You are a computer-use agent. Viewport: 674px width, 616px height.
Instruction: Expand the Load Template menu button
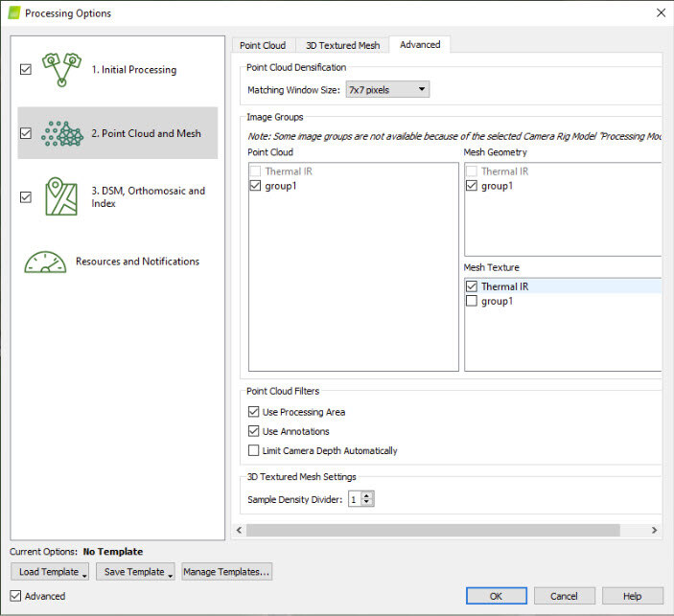(53, 572)
